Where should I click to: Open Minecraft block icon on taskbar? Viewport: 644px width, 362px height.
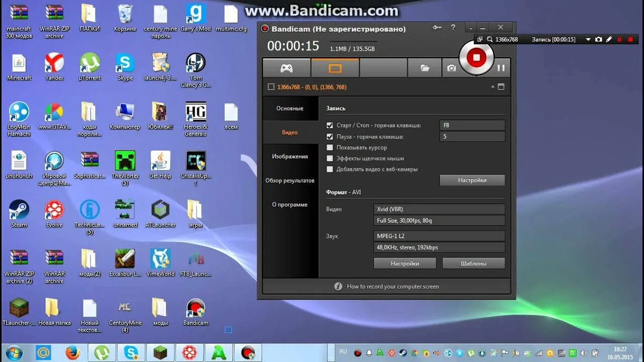point(160,352)
